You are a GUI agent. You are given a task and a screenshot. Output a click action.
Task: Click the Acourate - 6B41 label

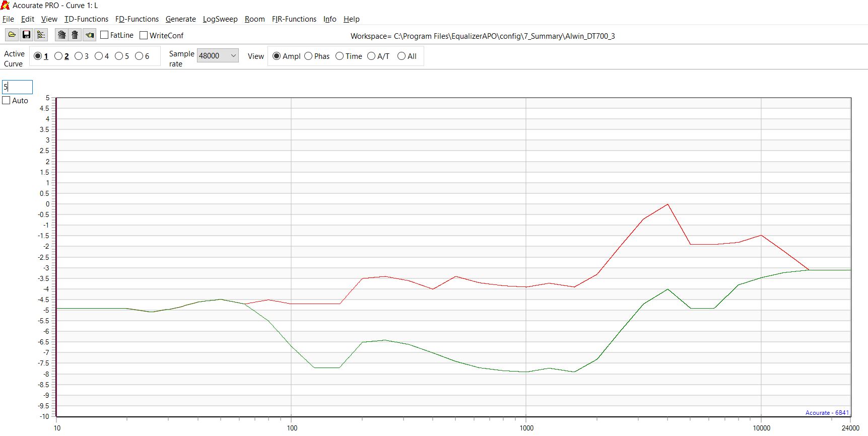tap(827, 412)
